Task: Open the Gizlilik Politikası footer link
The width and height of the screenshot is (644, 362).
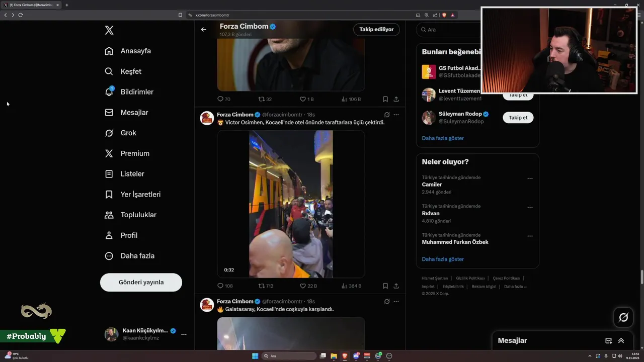Action: 470,278
